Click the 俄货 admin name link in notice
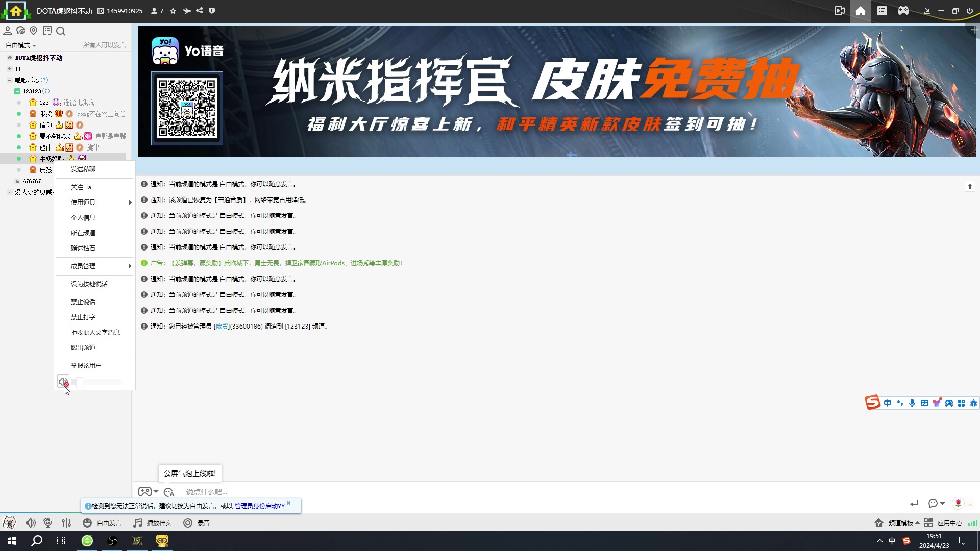Image resolution: width=980 pixels, height=551 pixels. (x=222, y=327)
